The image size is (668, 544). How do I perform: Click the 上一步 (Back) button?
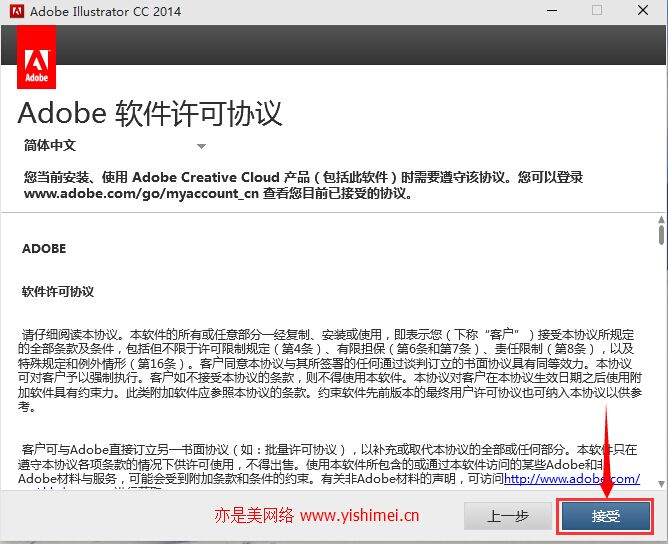[x=508, y=516]
